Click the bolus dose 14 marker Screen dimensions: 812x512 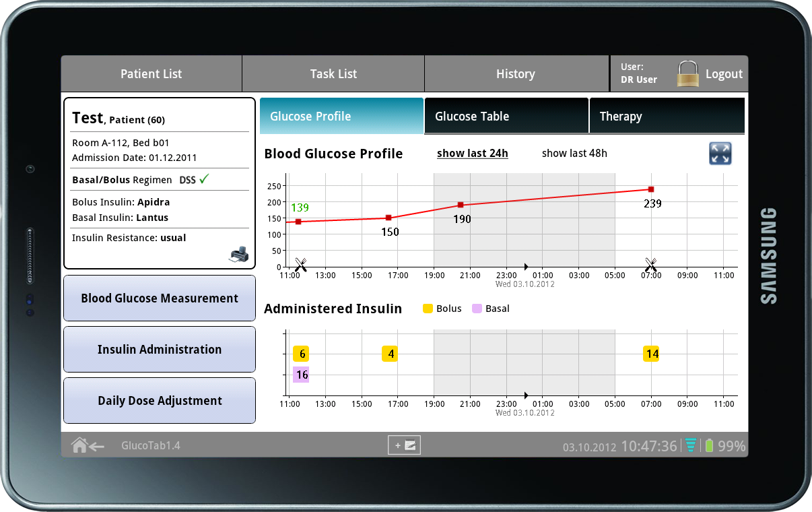click(651, 354)
